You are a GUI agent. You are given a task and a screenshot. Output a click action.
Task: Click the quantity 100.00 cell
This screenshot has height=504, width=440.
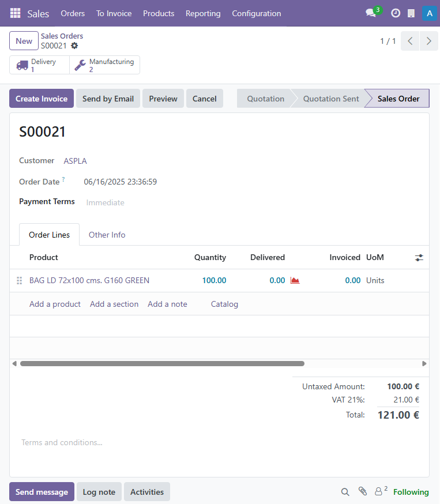coord(214,281)
